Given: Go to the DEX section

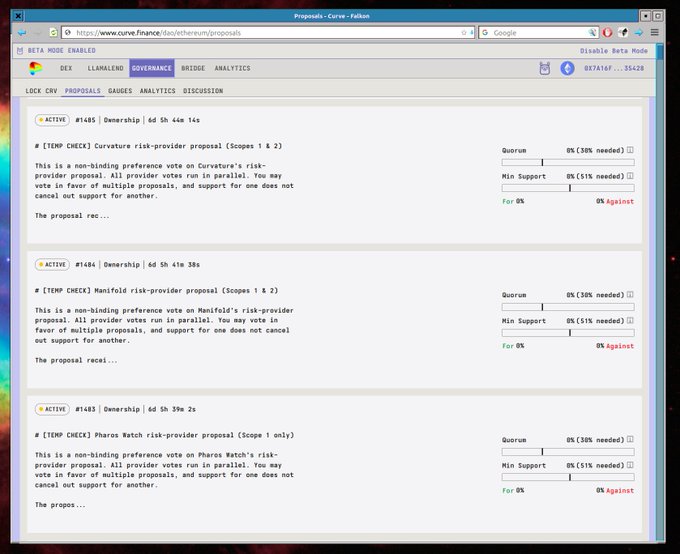Looking at the screenshot, I should (x=66, y=68).
